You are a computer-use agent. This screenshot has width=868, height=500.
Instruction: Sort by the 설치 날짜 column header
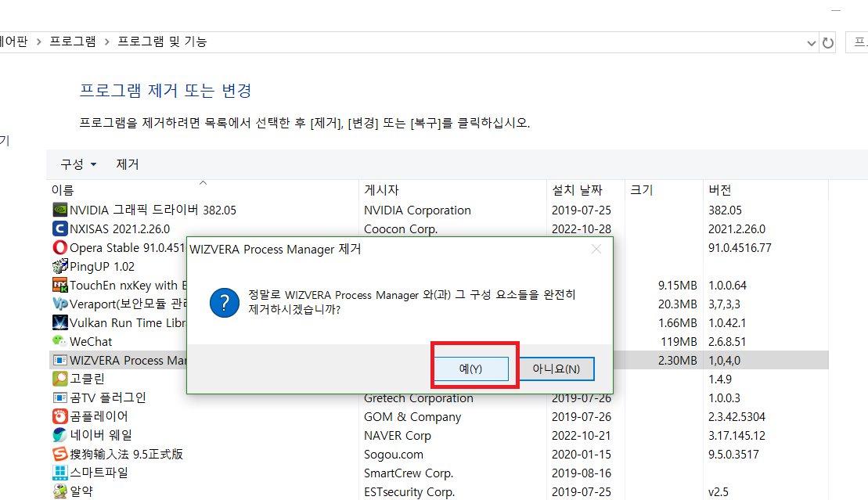pos(585,190)
